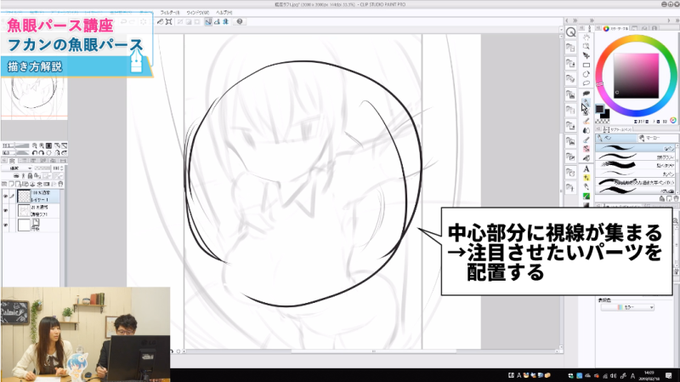
Task: Hide the top selected layer with eye icon
Action: [x=6, y=196]
